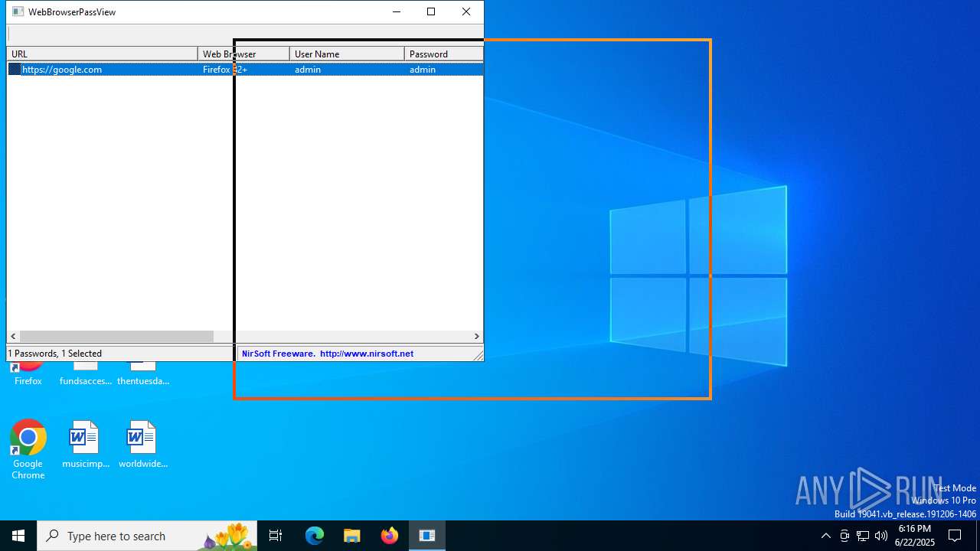Sort by URL column header
The image size is (980, 551).
click(103, 54)
